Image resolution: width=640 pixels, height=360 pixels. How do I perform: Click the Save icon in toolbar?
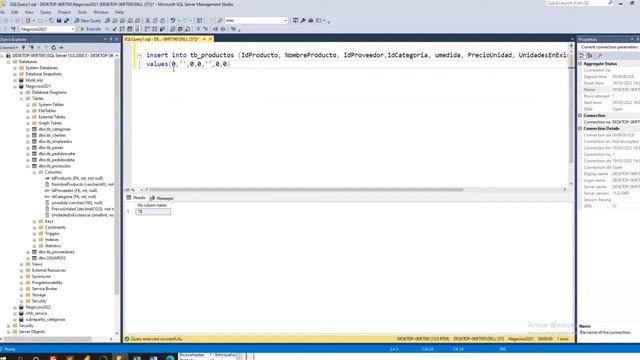point(59,20)
